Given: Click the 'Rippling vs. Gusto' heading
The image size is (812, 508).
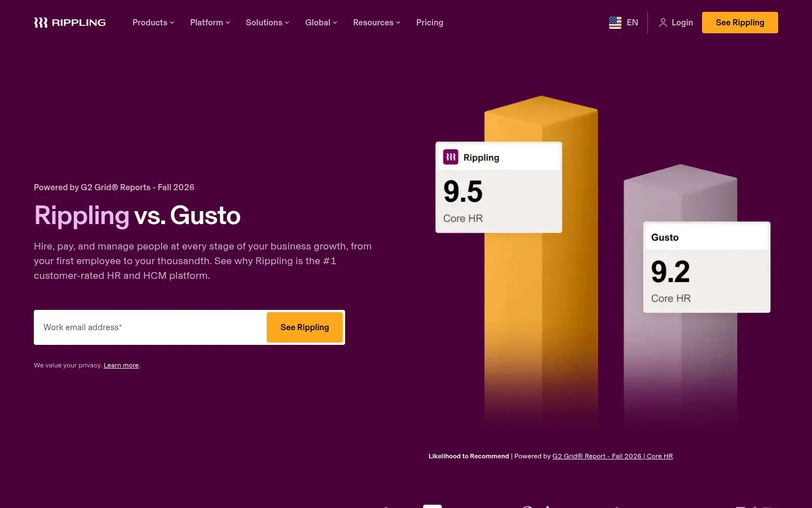Looking at the screenshot, I should click(x=137, y=216).
